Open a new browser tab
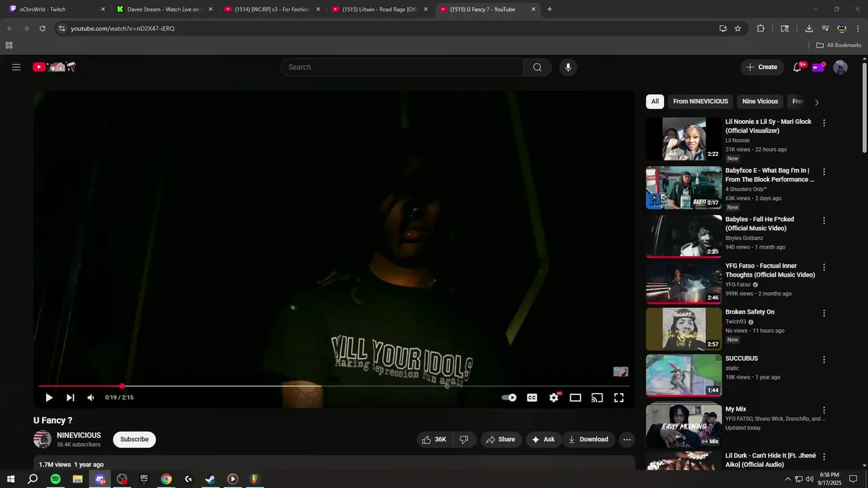The height and width of the screenshot is (488, 868). click(x=550, y=9)
